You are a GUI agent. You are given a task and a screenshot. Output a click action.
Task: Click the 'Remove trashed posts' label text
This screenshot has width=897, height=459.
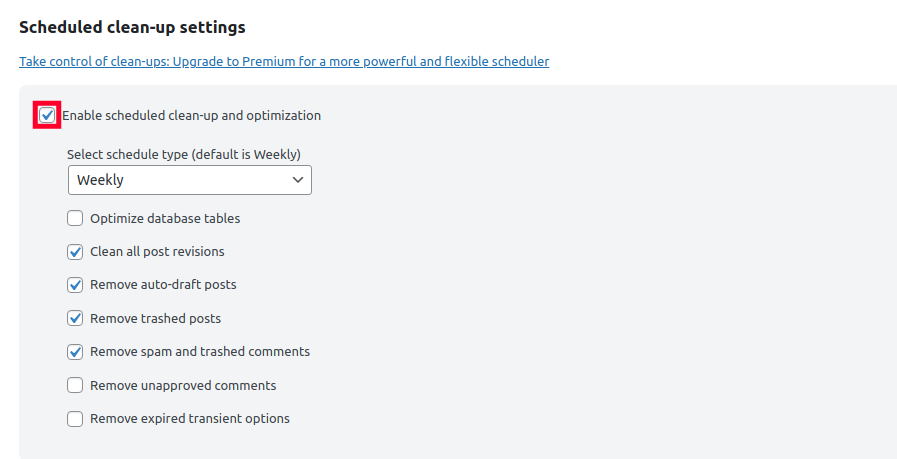click(x=155, y=319)
